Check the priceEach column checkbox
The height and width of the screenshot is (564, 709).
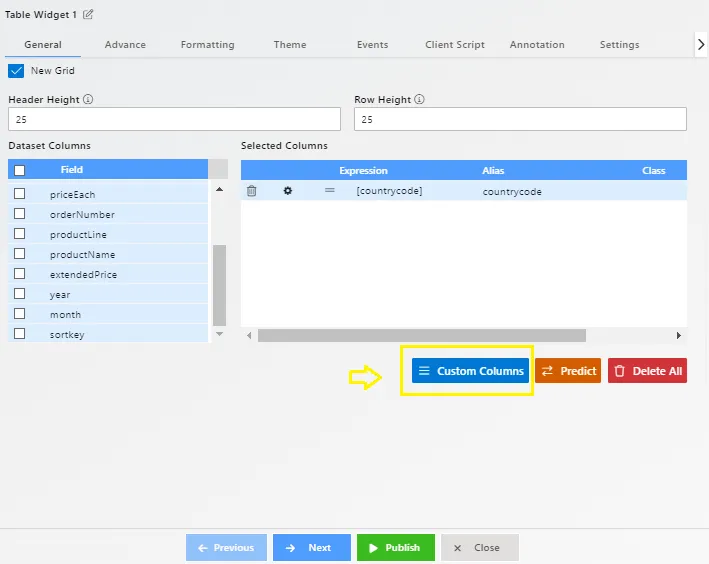(19, 194)
